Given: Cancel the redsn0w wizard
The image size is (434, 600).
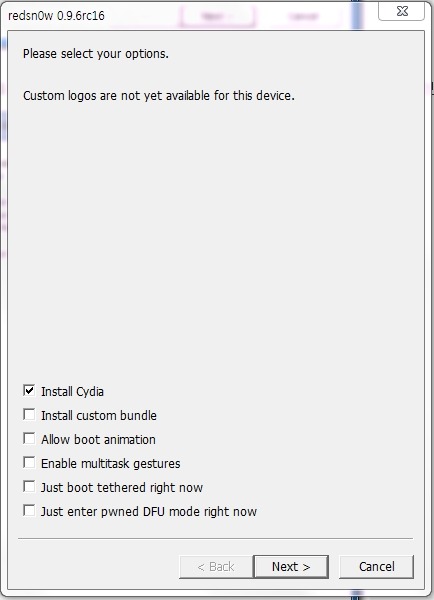Looking at the screenshot, I should pyautogui.click(x=377, y=567).
